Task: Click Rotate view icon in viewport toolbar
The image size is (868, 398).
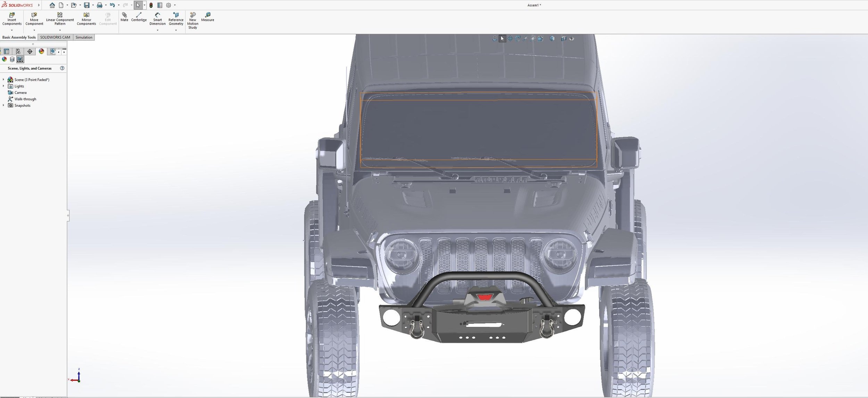Action: pos(518,39)
